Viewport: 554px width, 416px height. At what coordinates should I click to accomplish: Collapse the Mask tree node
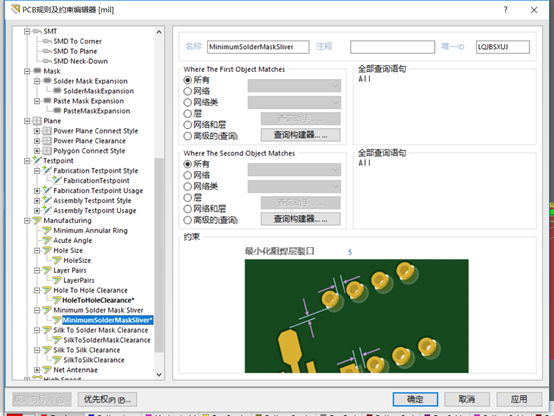point(27,71)
